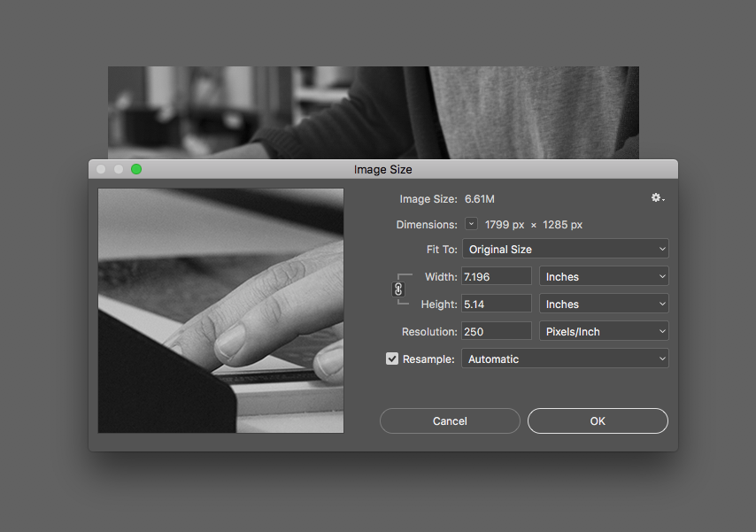Image resolution: width=756 pixels, height=532 pixels.
Task: Change the Height units dropdown
Action: [604, 304]
